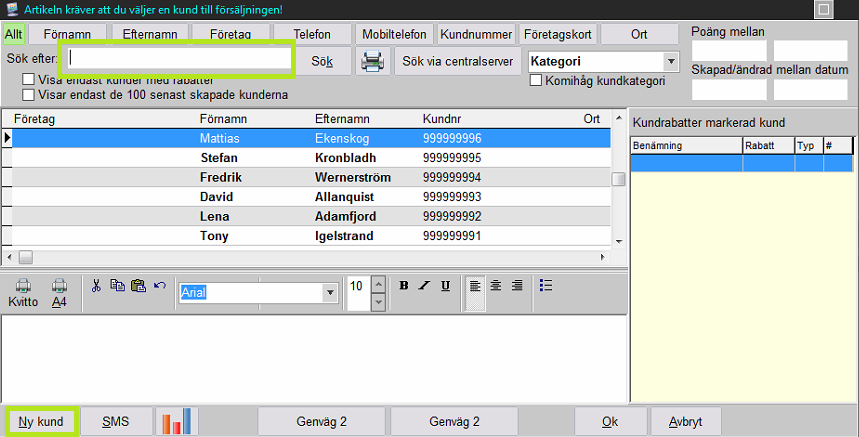Print receipt with the Kvitto icon
The height and width of the screenshot is (437, 859).
(23, 293)
